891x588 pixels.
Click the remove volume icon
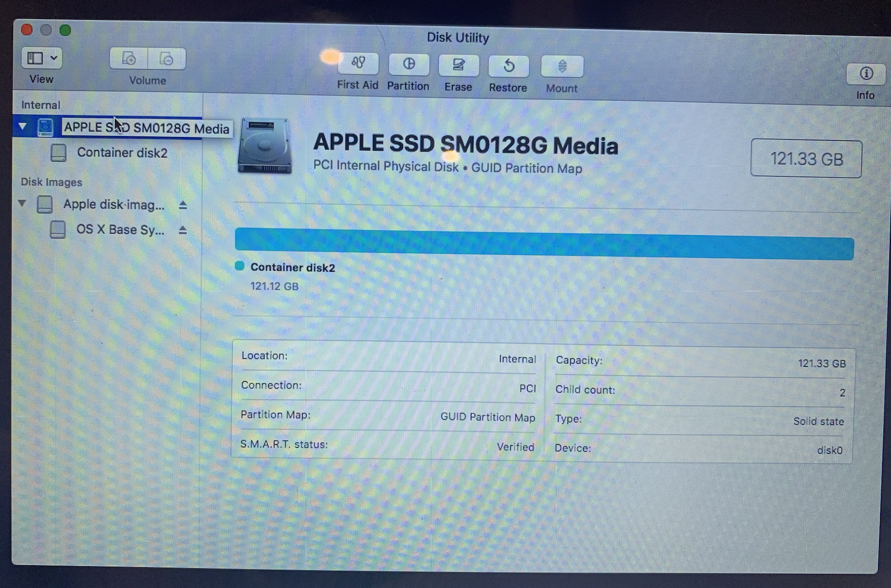click(x=166, y=59)
